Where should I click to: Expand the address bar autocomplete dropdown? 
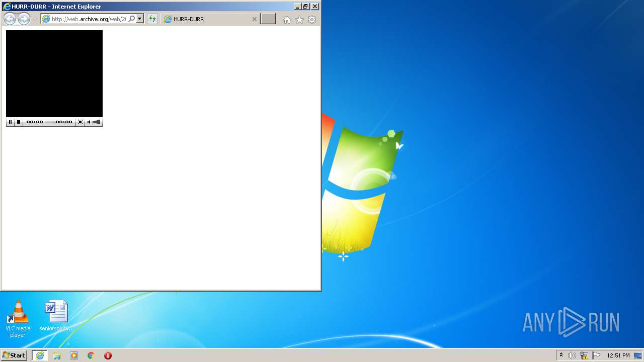click(x=140, y=19)
